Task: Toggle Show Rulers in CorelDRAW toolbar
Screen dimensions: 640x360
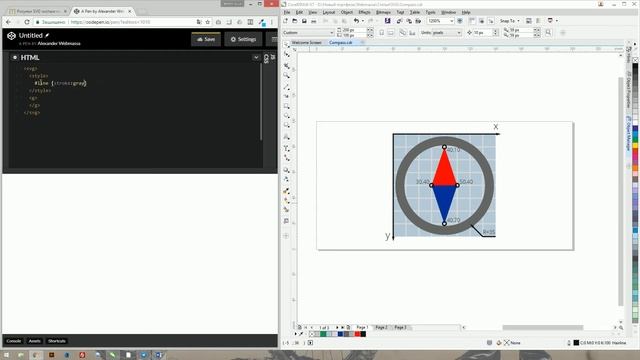Action: (x=472, y=21)
